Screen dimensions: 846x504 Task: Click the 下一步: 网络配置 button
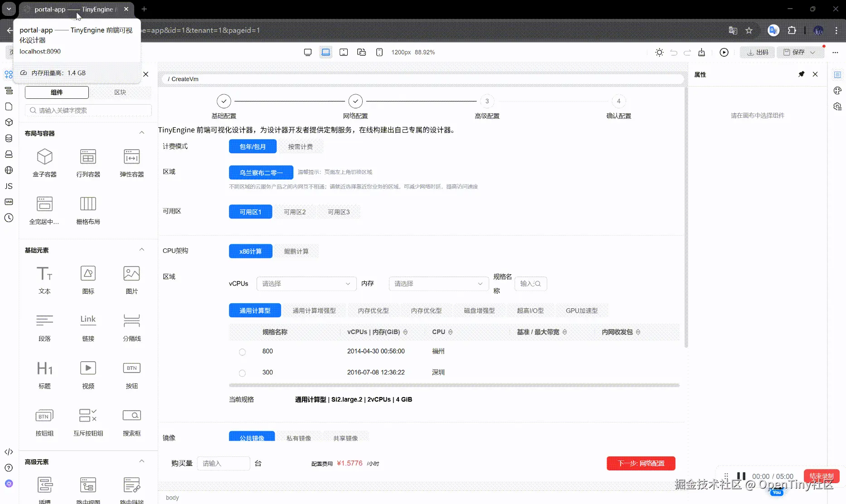(x=641, y=464)
